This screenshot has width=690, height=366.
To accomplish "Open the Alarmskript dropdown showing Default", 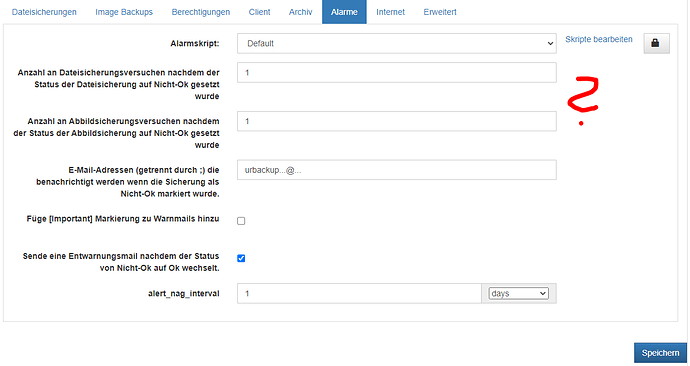I will tap(396, 44).
